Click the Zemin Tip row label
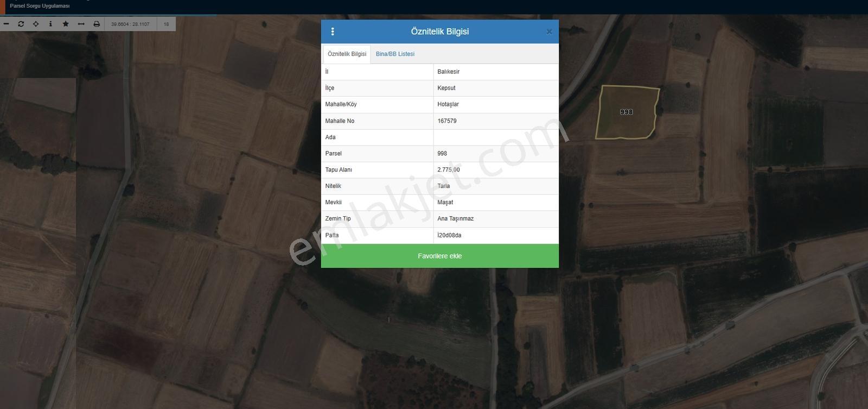Image resolution: width=868 pixels, height=409 pixels. [338, 219]
